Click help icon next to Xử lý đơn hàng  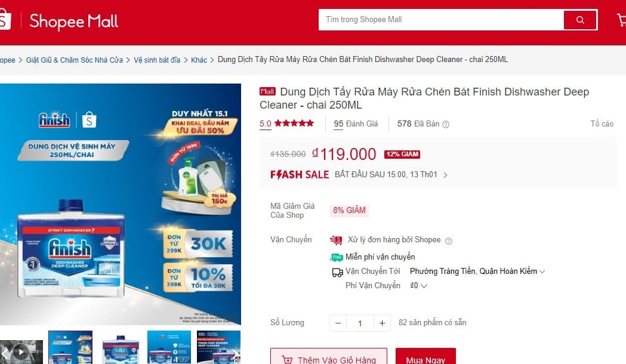[449, 240]
